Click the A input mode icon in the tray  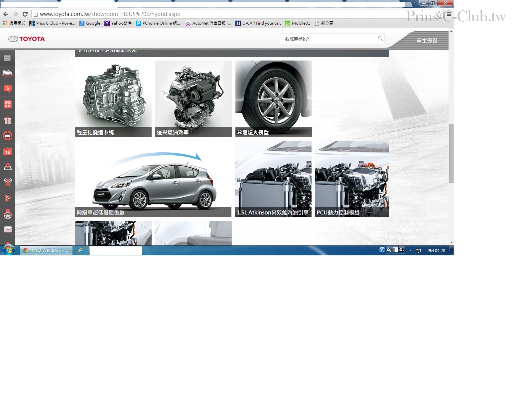click(388, 250)
